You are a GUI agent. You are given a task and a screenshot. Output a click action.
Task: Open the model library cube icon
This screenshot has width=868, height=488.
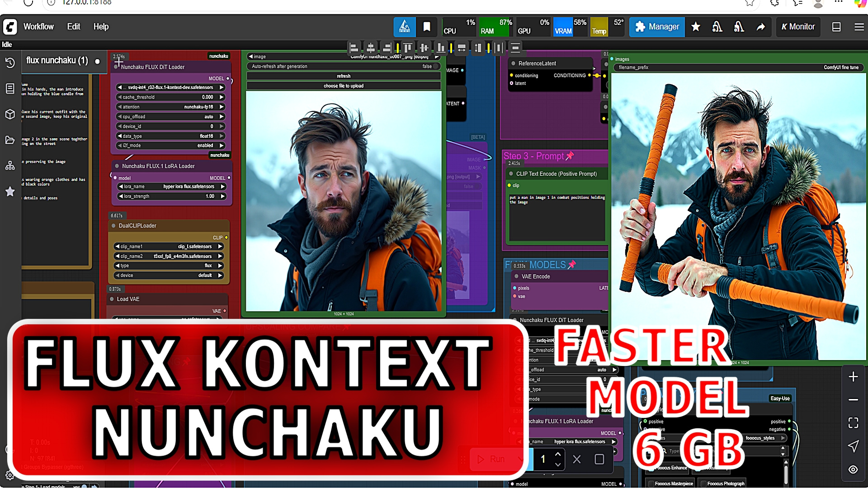pyautogui.click(x=10, y=114)
